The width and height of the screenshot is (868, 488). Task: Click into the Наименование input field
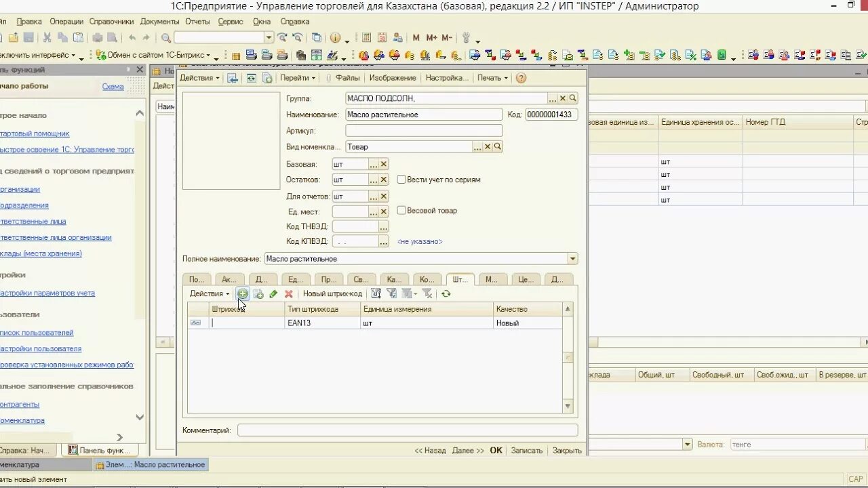coord(424,115)
